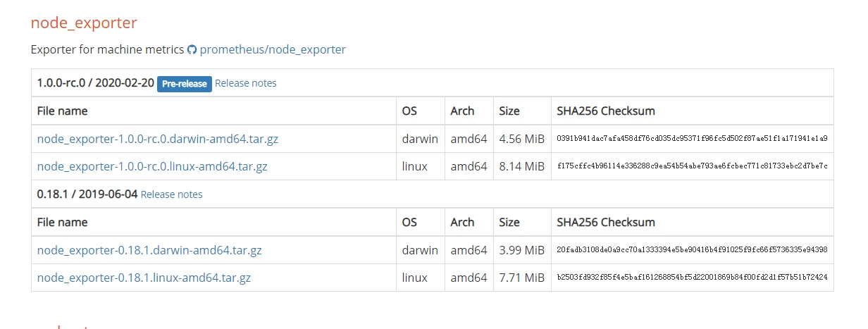Viewport: 868px width, 329px height.
Task: Click the checksum starting with 0391b941
Action: coord(692,139)
